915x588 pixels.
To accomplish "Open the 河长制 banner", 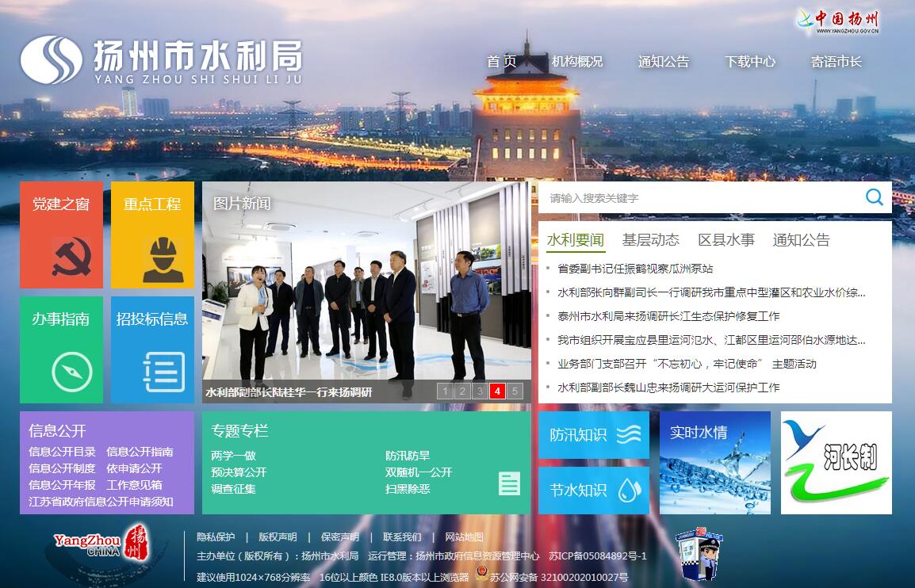I will [x=837, y=463].
